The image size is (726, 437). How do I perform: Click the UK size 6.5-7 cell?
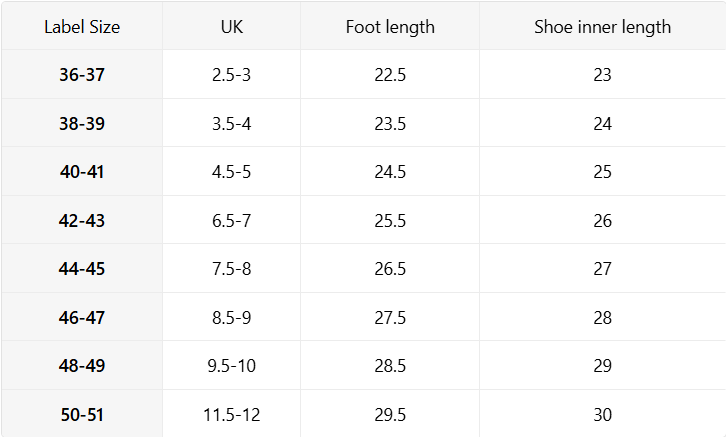click(231, 221)
